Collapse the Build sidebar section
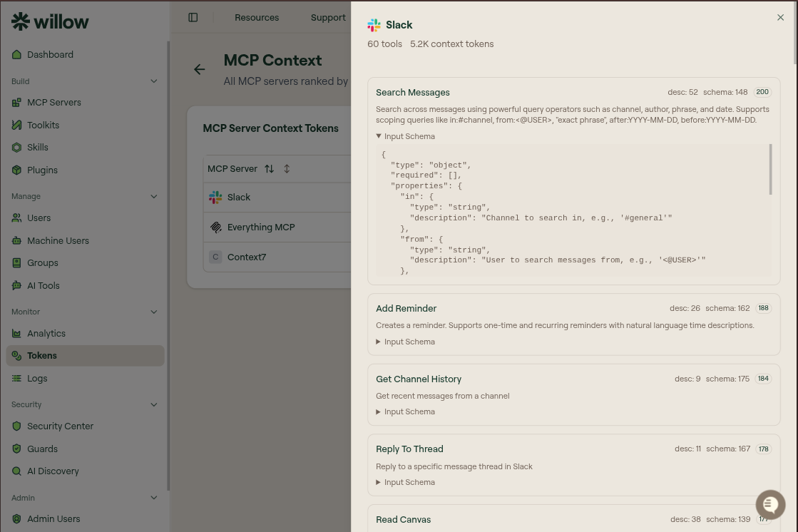Viewport: 798px width, 532px height. pos(154,81)
